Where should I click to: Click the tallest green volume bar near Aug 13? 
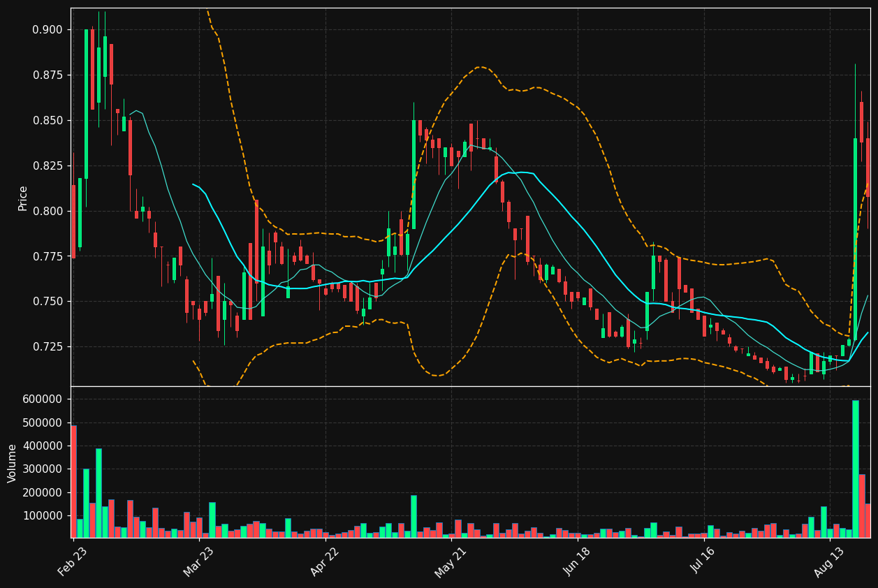point(856,469)
